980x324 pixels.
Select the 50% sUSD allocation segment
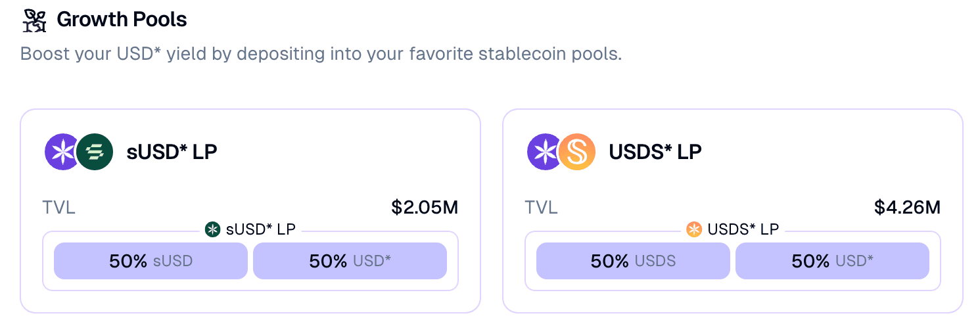[151, 261]
